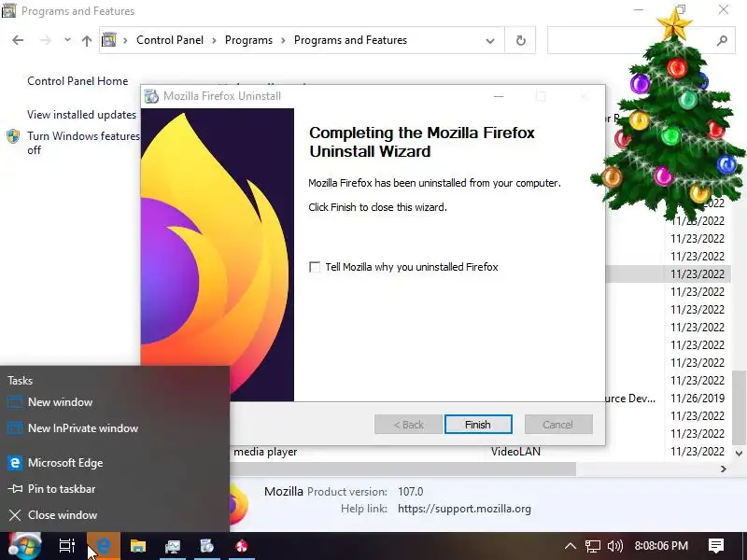Click the New window jump list icon
The height and width of the screenshot is (560, 747).
15,402
